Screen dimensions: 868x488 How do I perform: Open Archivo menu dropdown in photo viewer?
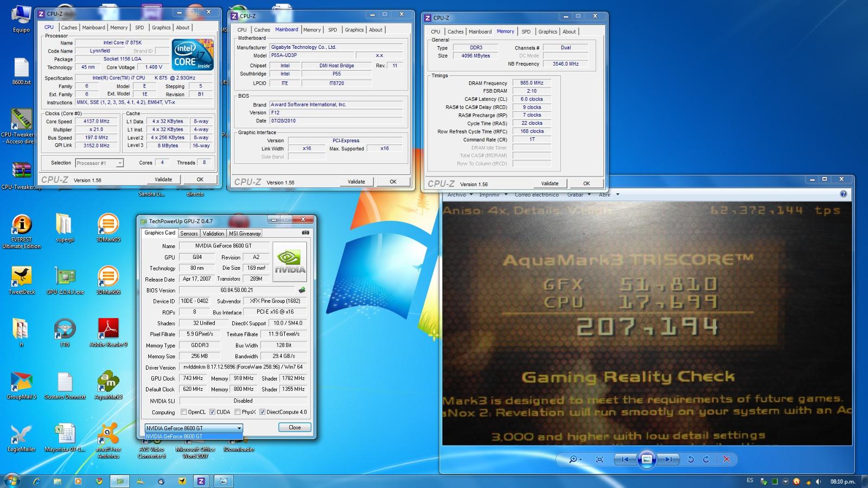click(x=460, y=194)
